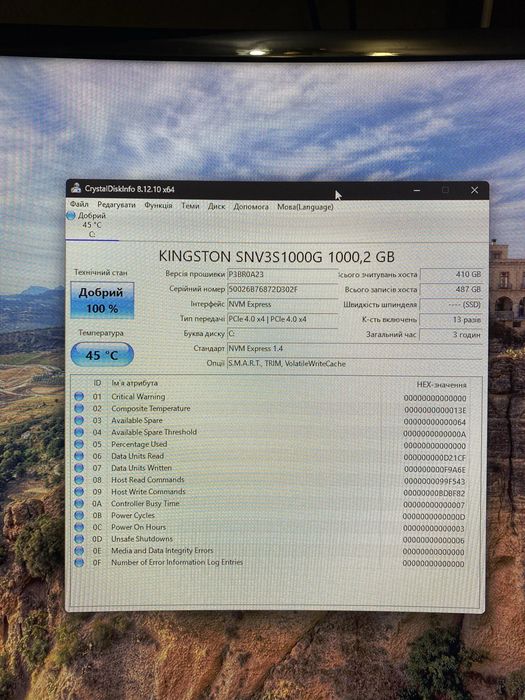This screenshot has height=700, width=525.
Task: Click the status orb of Media and Data Integrity Errors row
Action: [x=79, y=550]
